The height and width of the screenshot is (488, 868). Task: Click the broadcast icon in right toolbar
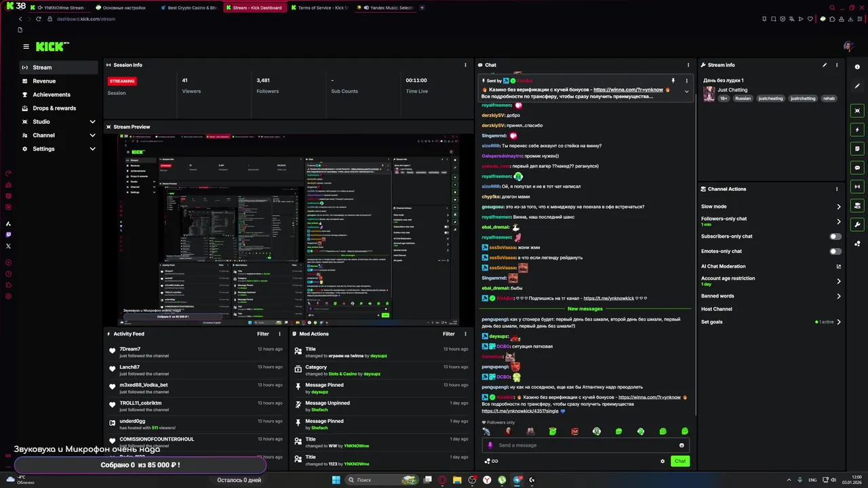point(857,186)
